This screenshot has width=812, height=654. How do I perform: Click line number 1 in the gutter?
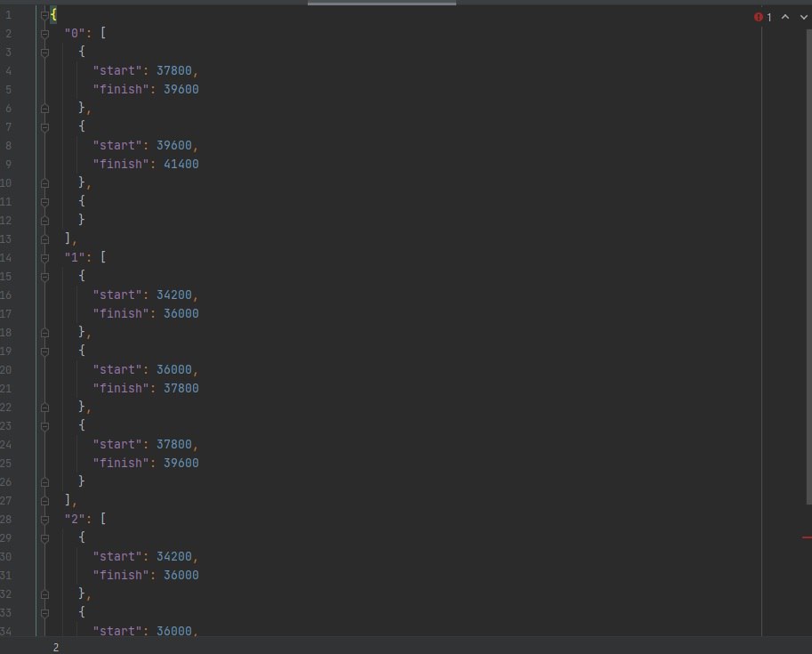[x=8, y=15]
